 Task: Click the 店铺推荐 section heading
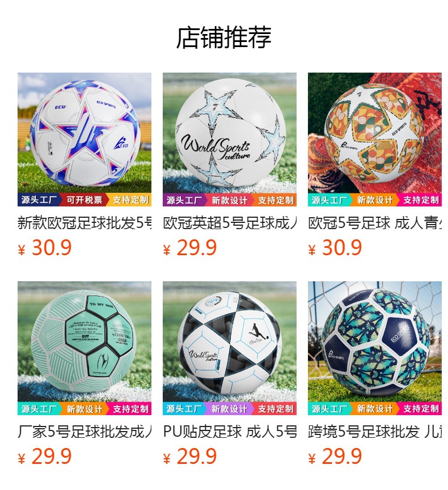click(x=223, y=37)
